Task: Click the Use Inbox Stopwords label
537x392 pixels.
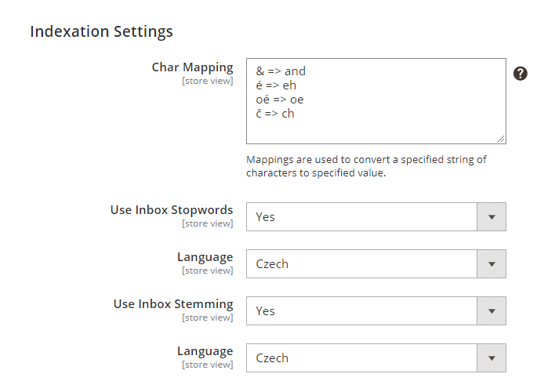Action: tap(172, 210)
